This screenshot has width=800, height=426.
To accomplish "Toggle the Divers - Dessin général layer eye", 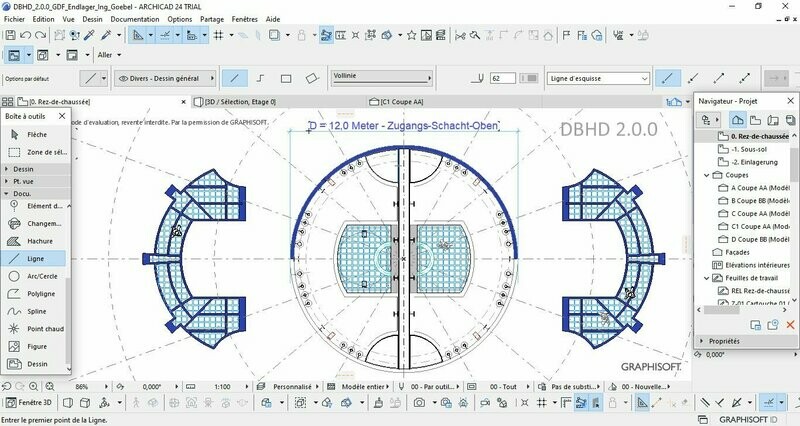I will 123,79.
